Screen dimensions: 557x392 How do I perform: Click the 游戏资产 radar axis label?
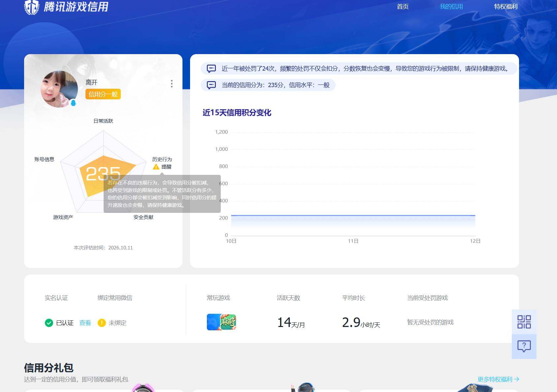click(63, 217)
